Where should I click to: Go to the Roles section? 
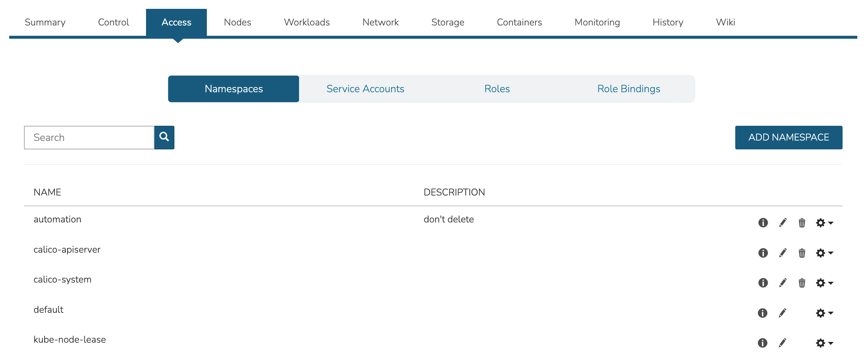497,89
